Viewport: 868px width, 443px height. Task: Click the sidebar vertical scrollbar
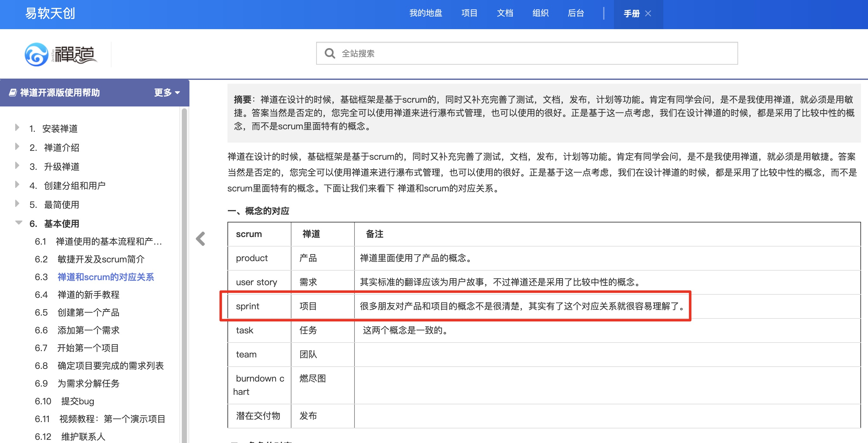[184, 270]
